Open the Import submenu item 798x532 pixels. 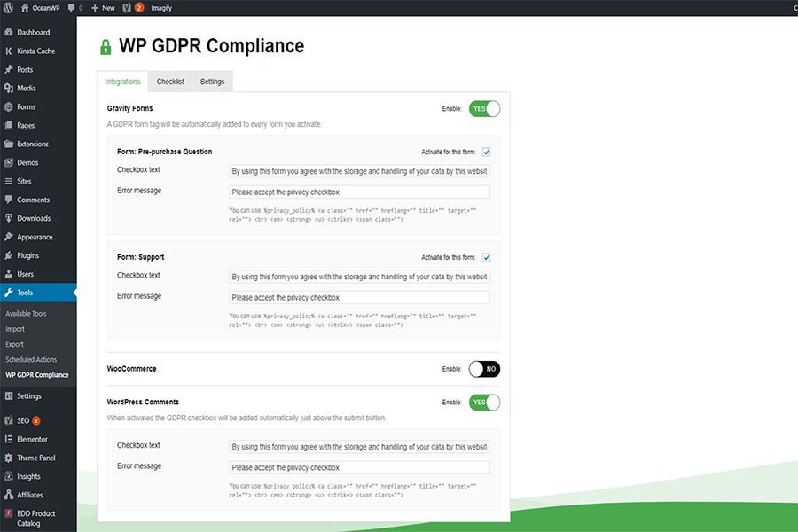(15, 329)
